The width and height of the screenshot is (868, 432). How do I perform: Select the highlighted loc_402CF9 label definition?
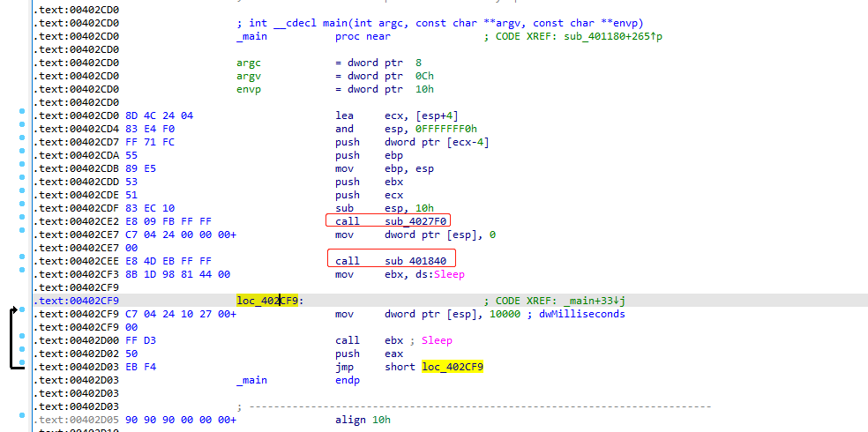tap(267, 301)
